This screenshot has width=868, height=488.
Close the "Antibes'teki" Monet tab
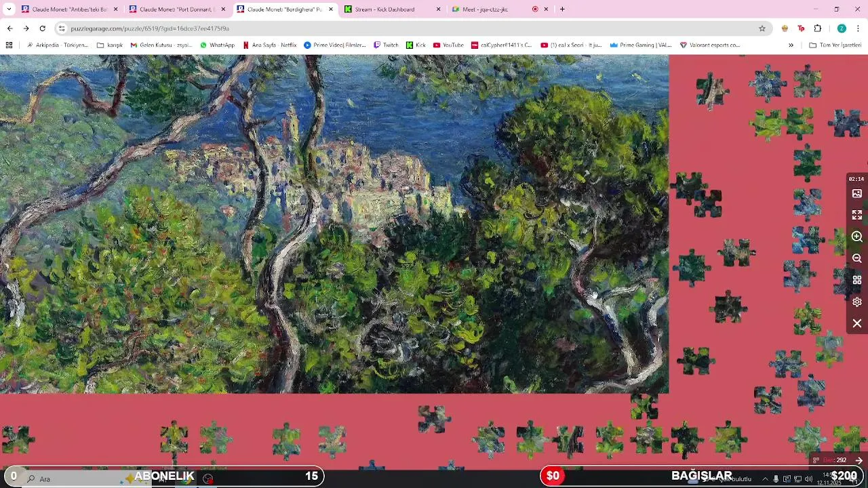coord(115,9)
